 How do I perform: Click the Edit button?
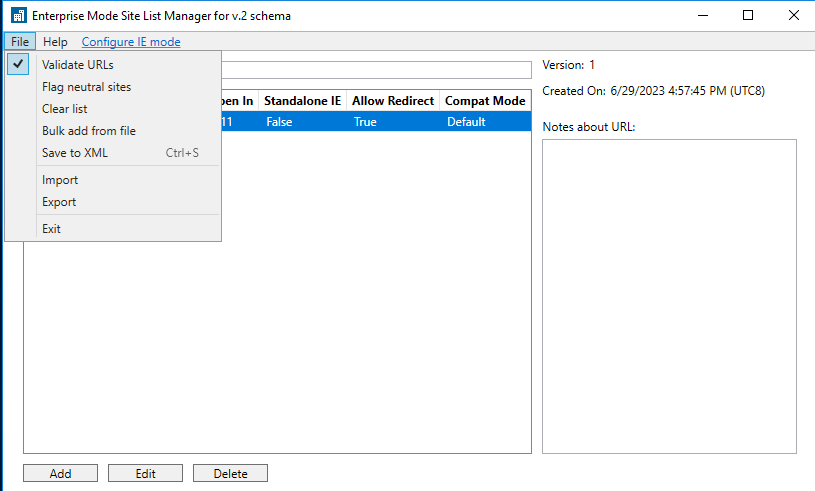tap(146, 473)
